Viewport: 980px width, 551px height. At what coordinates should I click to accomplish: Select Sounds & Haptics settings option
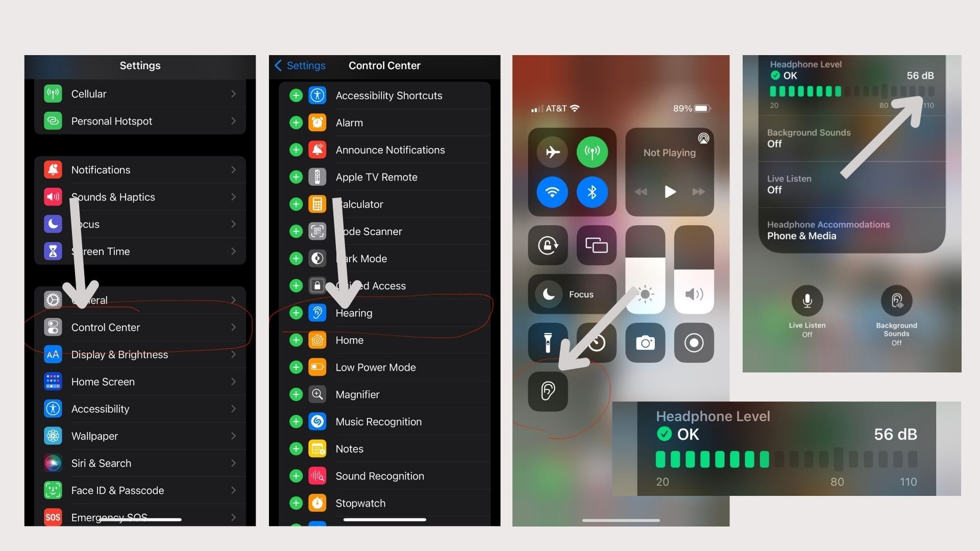(140, 197)
